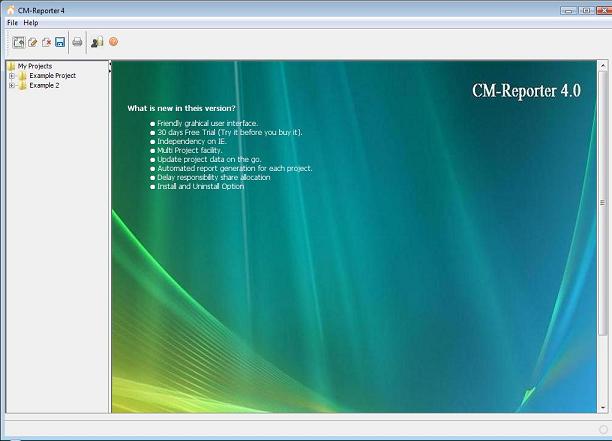The image size is (612, 441).
Task: Select the Example 2 tree label
Action: coord(44,85)
